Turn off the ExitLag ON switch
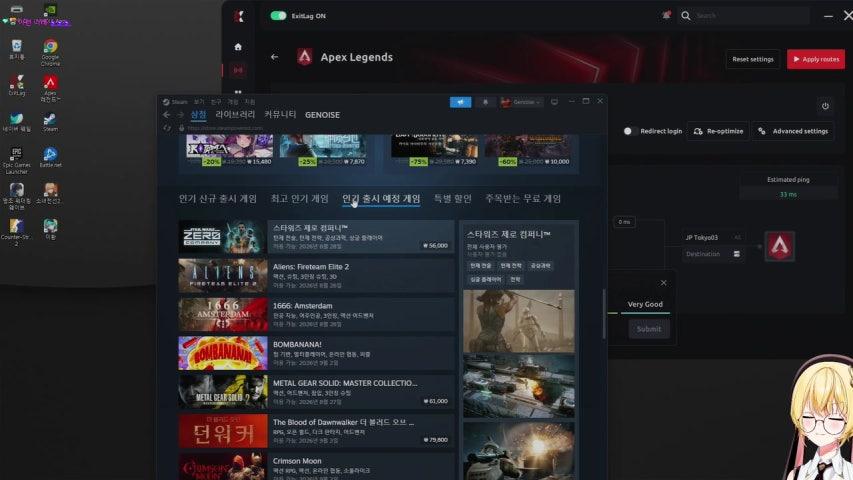This screenshot has height=480, width=853. 279,16
